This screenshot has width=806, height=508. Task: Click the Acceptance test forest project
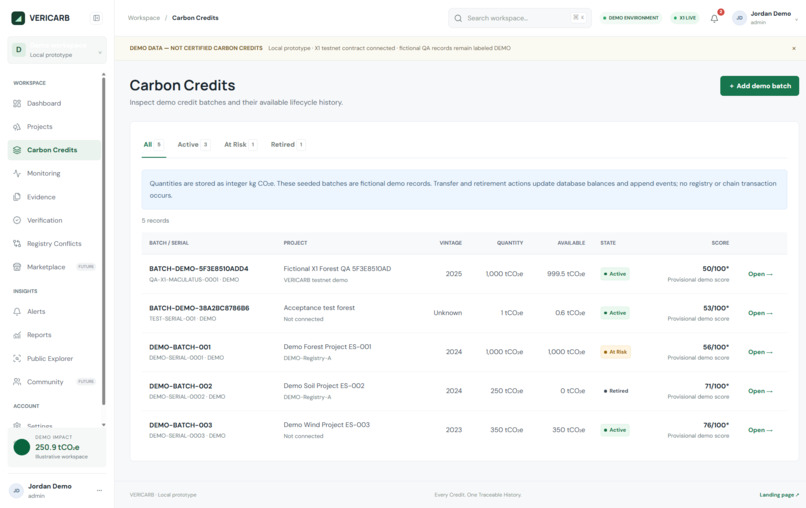[319, 308]
